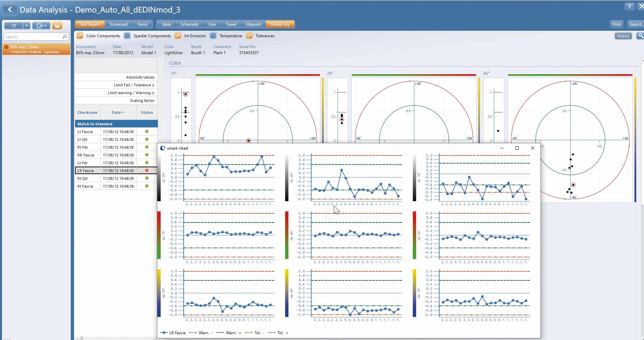Toggle the orange chart view icon

(x=57, y=25)
